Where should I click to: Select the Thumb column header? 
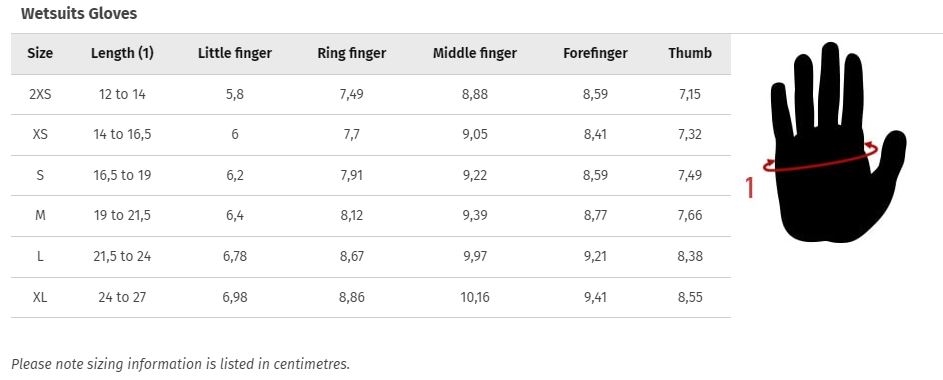[x=690, y=53]
